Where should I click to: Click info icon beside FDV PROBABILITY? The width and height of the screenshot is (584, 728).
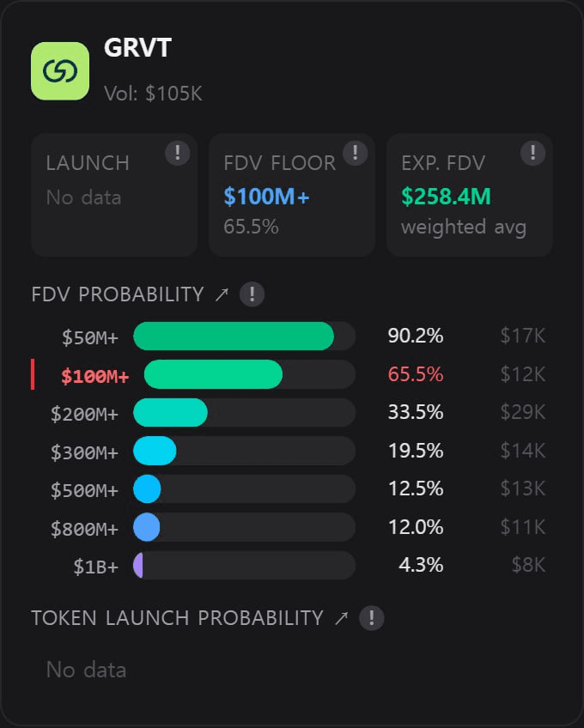[252, 294]
